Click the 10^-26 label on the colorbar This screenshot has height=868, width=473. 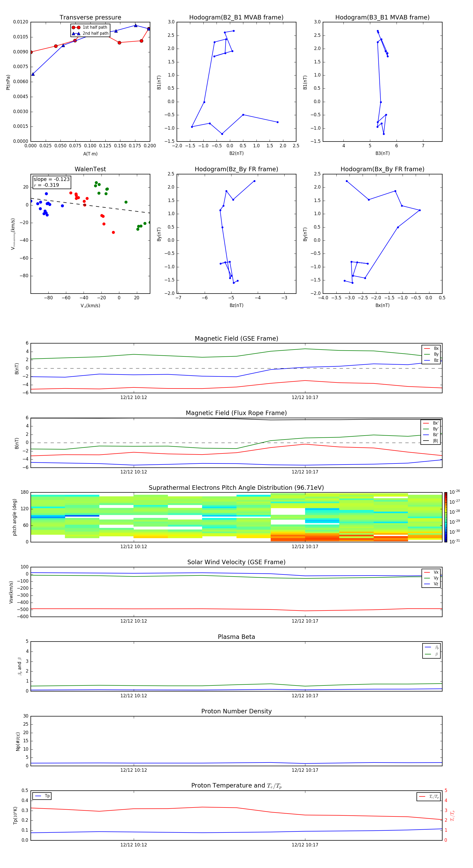(455, 492)
